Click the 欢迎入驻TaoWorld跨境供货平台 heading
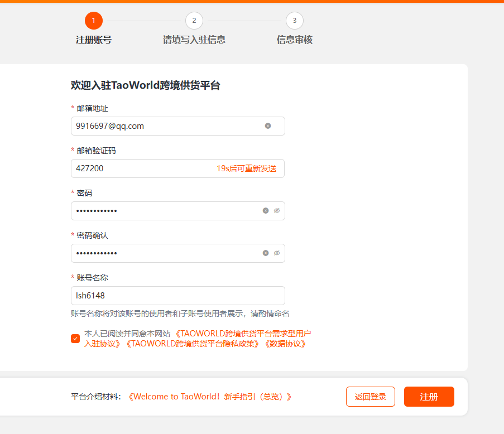 145,85
